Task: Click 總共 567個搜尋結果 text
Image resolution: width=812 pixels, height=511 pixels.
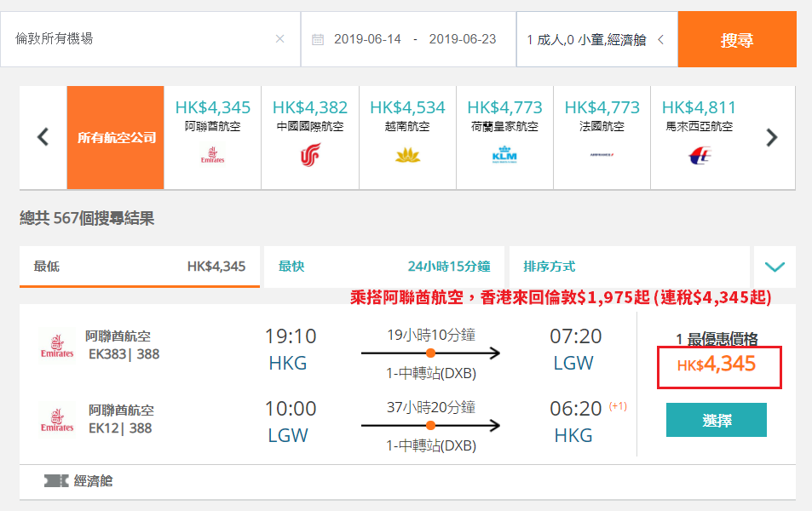Action: [x=87, y=218]
